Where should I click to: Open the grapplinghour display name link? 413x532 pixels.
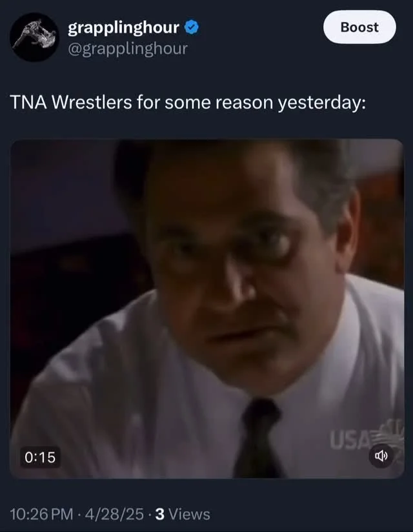(123, 28)
